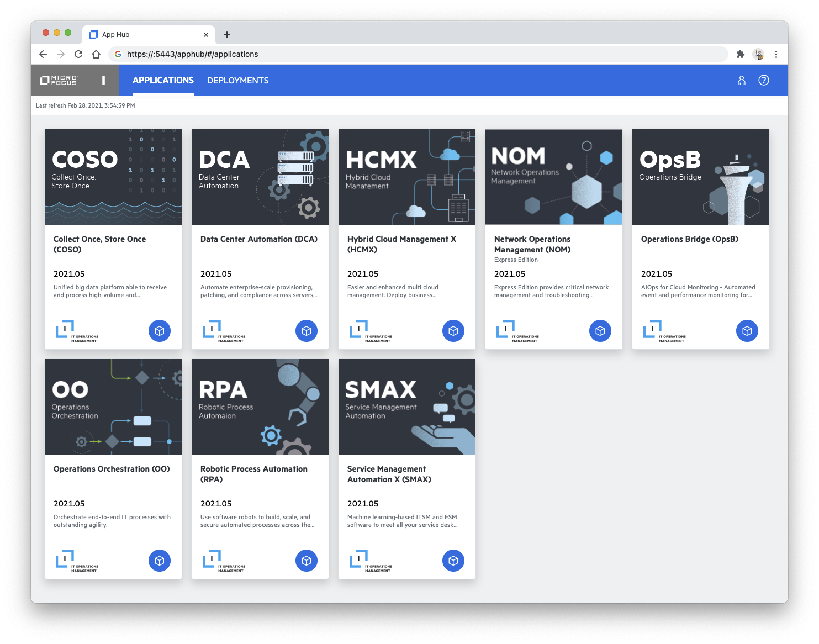Click the cube icon on Operations Orchestration card
This screenshot has width=819, height=644.
[x=160, y=561]
